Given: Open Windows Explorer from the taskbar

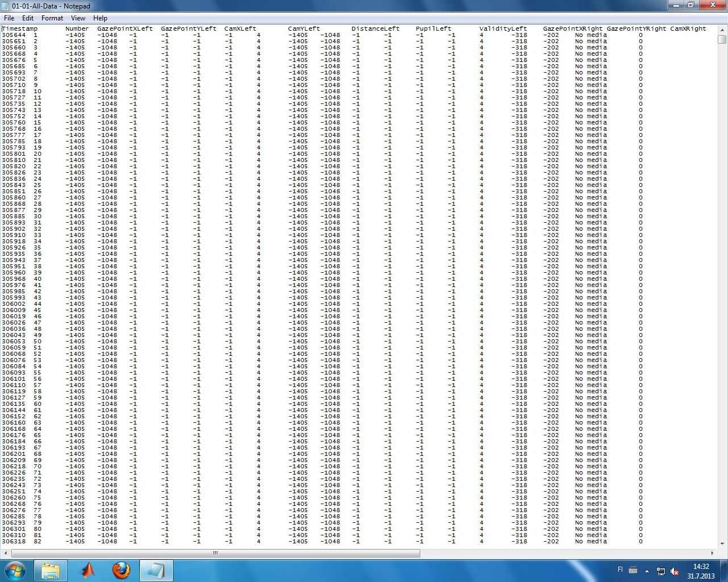Looking at the screenshot, I should pos(51,571).
